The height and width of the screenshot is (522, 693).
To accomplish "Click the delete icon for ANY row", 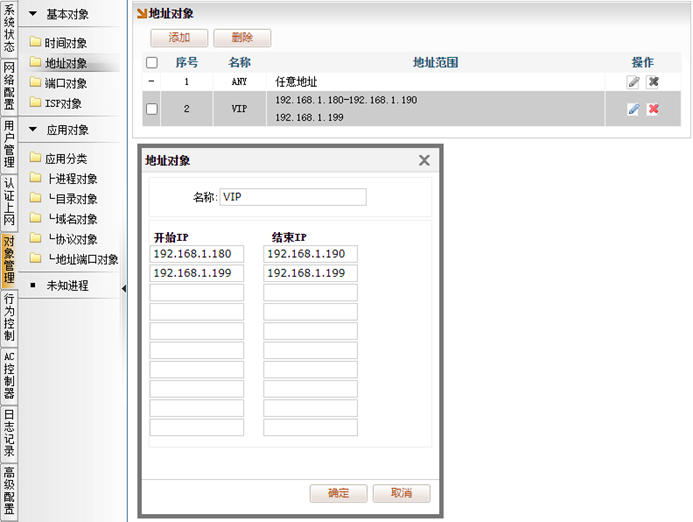I will (653, 82).
